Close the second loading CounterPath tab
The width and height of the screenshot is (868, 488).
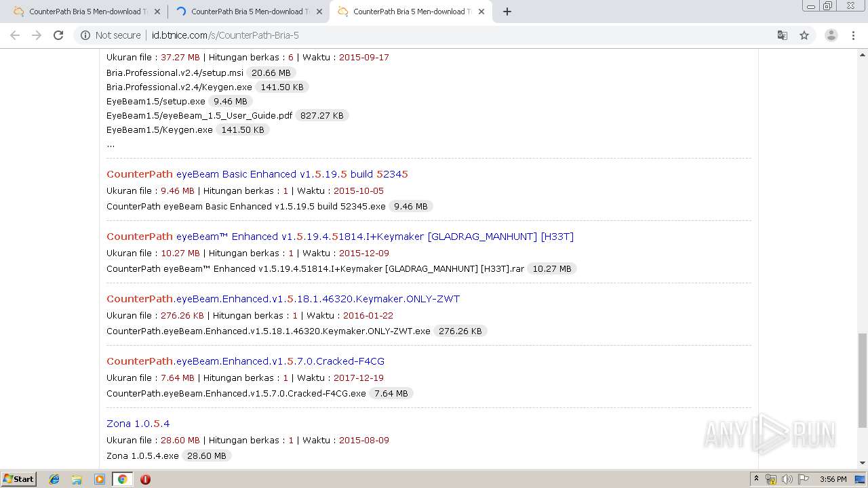coord(319,12)
